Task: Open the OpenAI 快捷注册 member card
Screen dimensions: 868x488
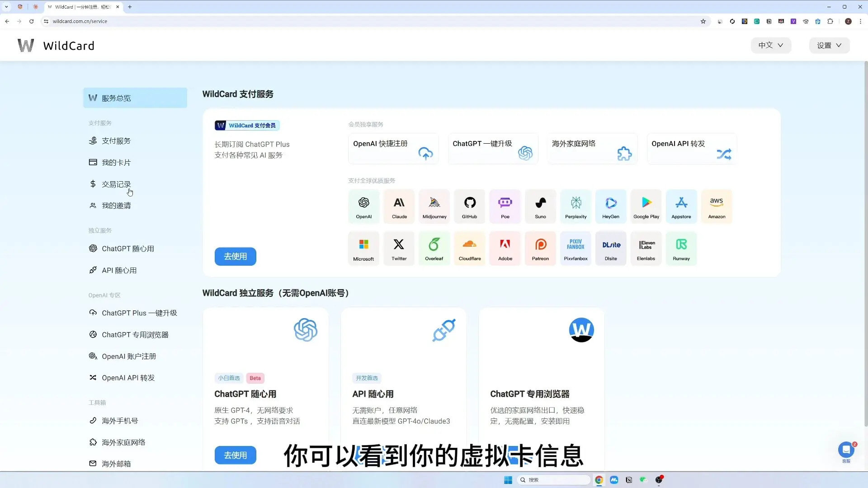Action: (x=393, y=149)
